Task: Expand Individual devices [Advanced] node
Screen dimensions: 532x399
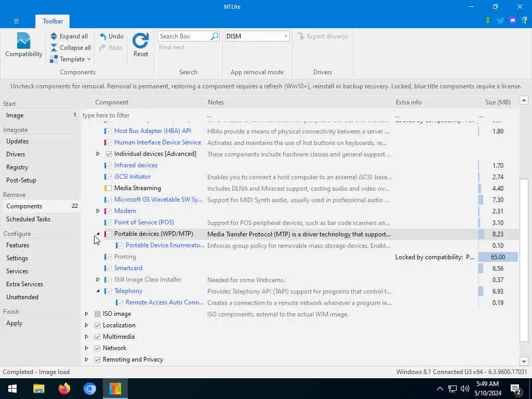Action: (x=98, y=154)
